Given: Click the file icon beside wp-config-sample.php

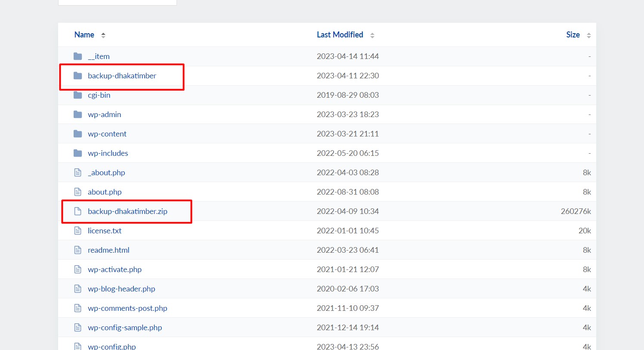Looking at the screenshot, I should [x=77, y=327].
